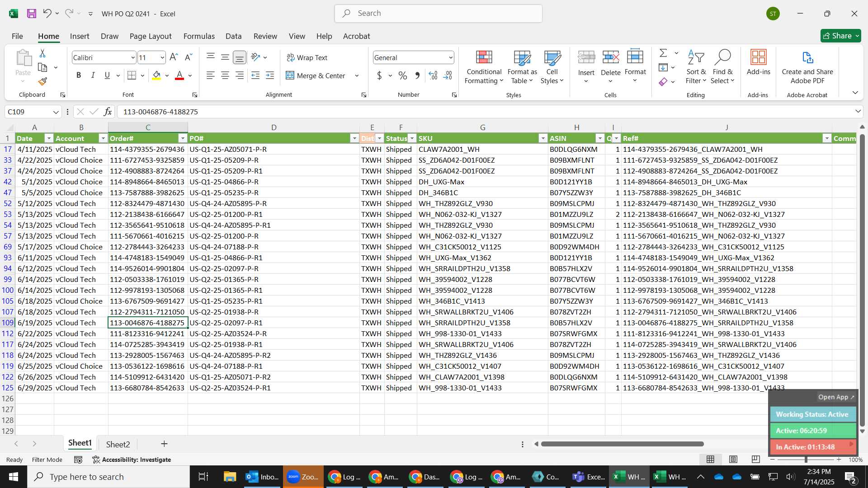Toggle Bold formatting
The image size is (868, 488).
click(x=79, y=75)
